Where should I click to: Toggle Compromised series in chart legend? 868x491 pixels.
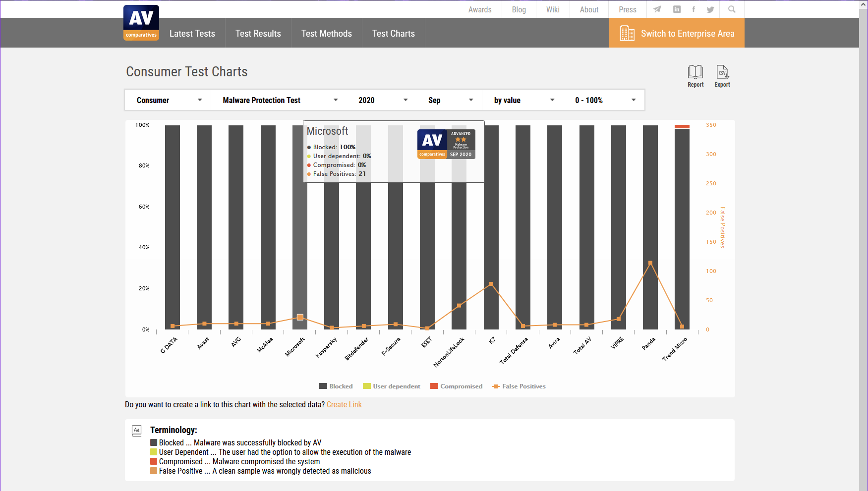tap(456, 386)
